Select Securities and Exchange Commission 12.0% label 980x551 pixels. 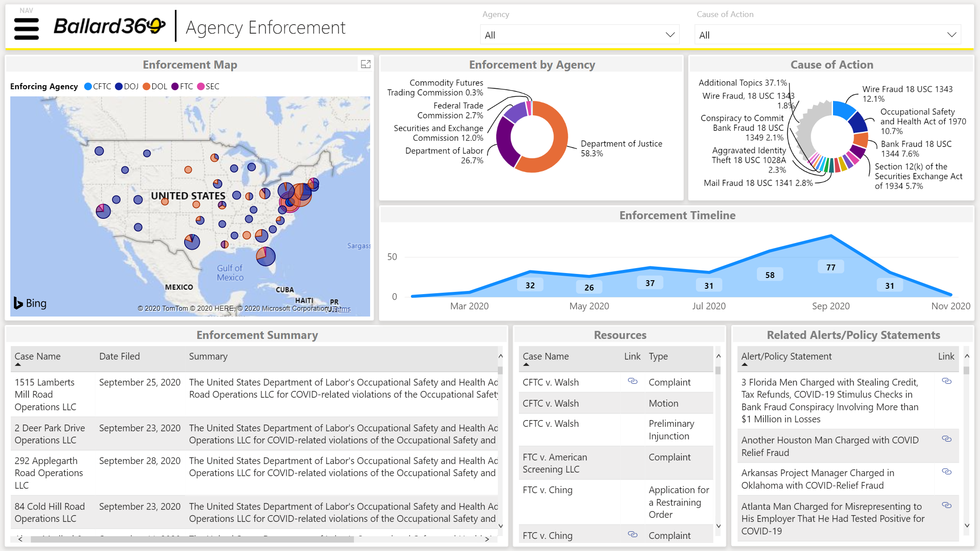(x=439, y=133)
